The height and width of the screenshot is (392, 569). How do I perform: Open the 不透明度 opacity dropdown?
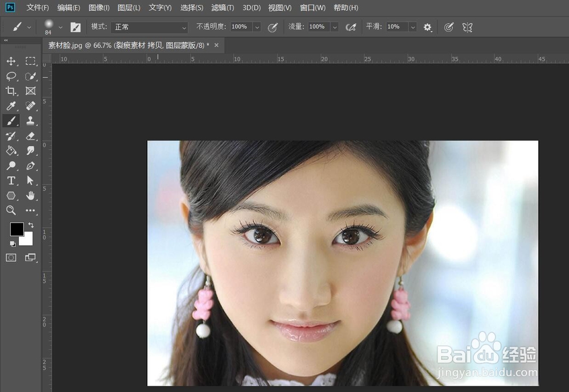(257, 27)
